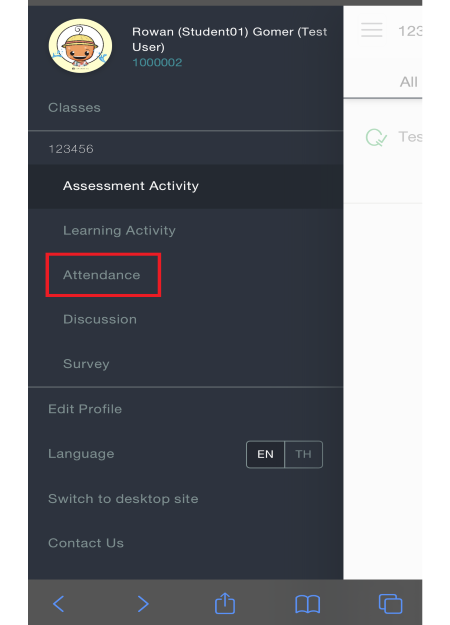Tap the hamburger menu icon
Viewport: 450px width, 625px height.
pyautogui.click(x=371, y=30)
